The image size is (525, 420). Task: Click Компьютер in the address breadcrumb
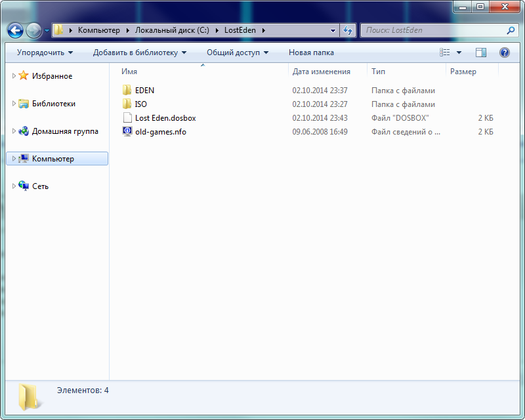(x=99, y=30)
